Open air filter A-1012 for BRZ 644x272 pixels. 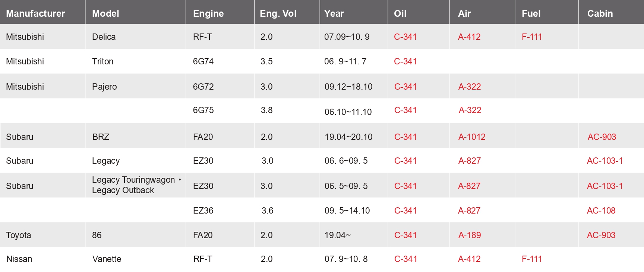471,137
